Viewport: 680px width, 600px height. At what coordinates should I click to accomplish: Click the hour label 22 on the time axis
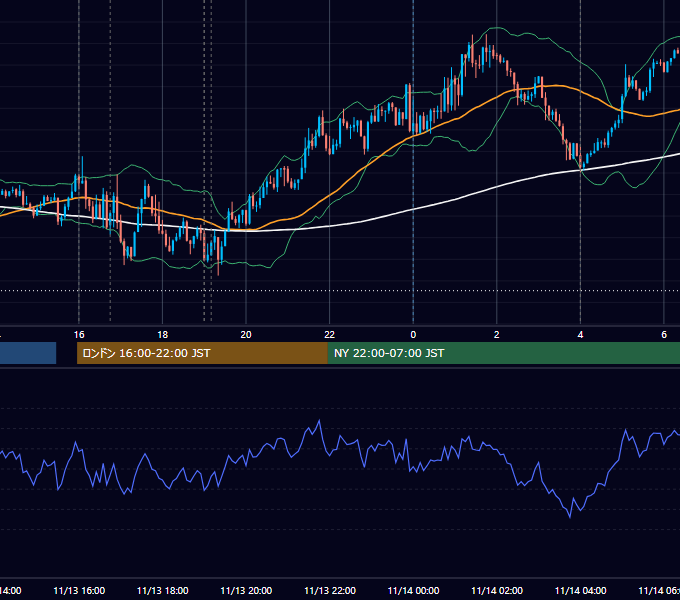tap(330, 335)
